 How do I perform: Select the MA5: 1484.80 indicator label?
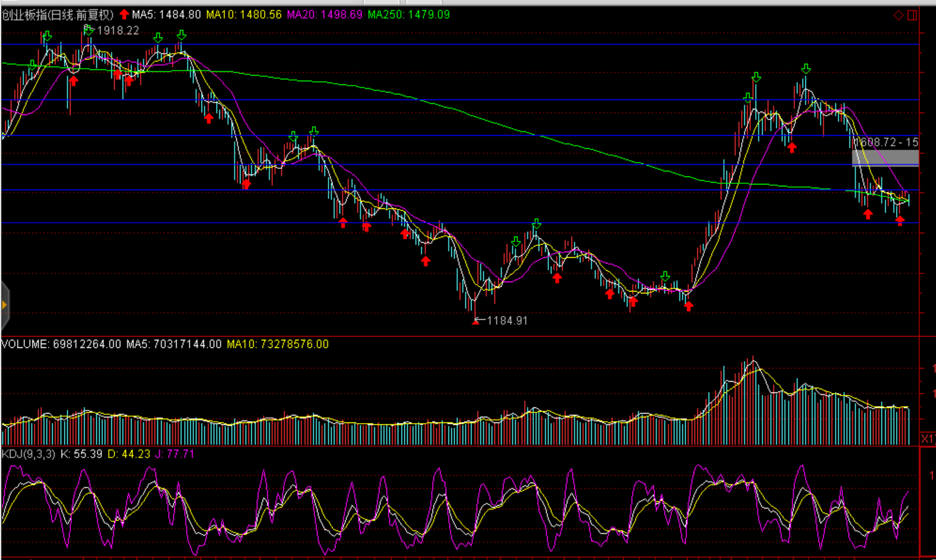[167, 14]
